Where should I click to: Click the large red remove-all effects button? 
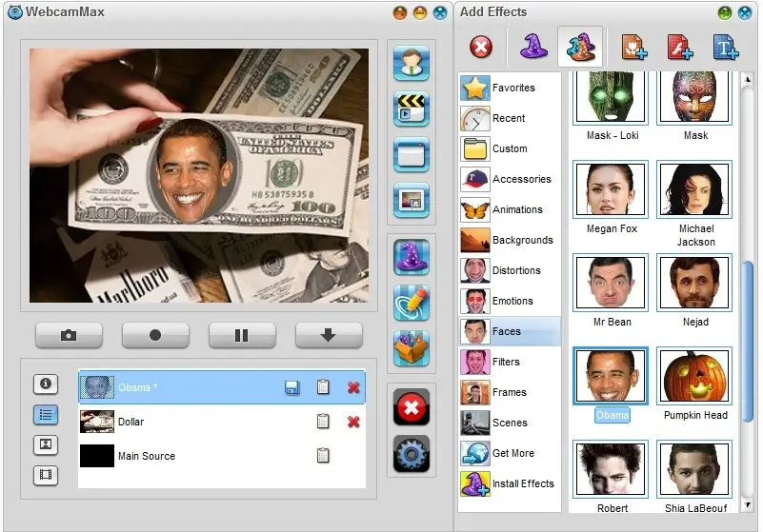412,407
